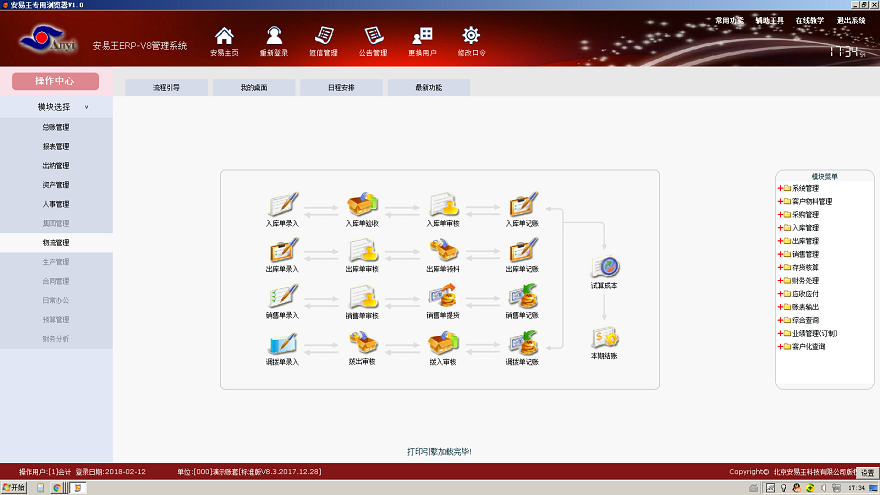Expand 销售管理 tree node
The image size is (880, 495).
(x=780, y=254)
